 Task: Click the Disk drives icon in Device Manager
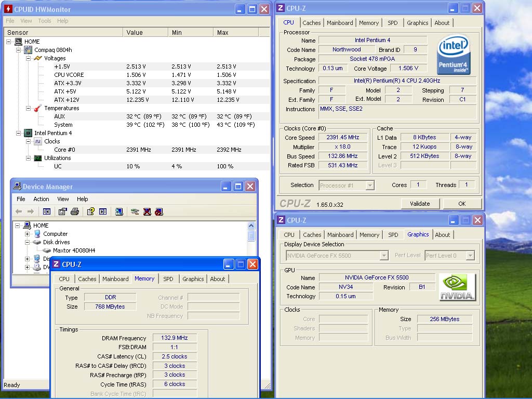tap(37, 242)
